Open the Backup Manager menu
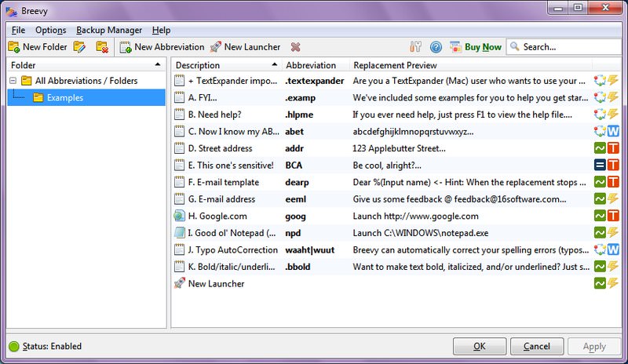 point(109,30)
